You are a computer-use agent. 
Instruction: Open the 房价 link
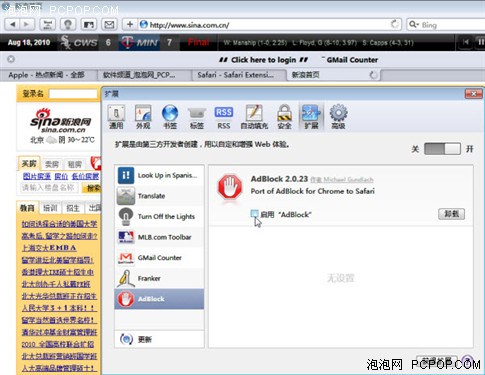tap(61, 176)
